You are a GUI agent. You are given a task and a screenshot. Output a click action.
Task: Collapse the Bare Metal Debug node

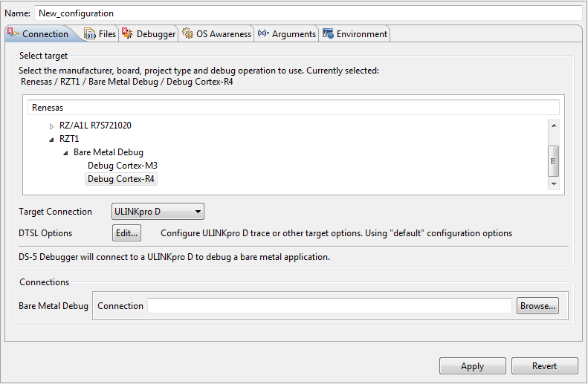65,152
